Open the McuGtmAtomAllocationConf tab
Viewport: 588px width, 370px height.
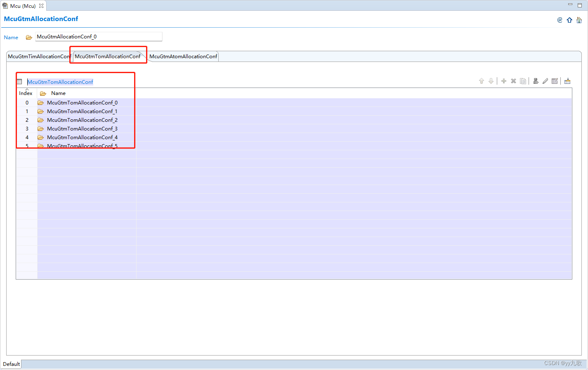[183, 57]
